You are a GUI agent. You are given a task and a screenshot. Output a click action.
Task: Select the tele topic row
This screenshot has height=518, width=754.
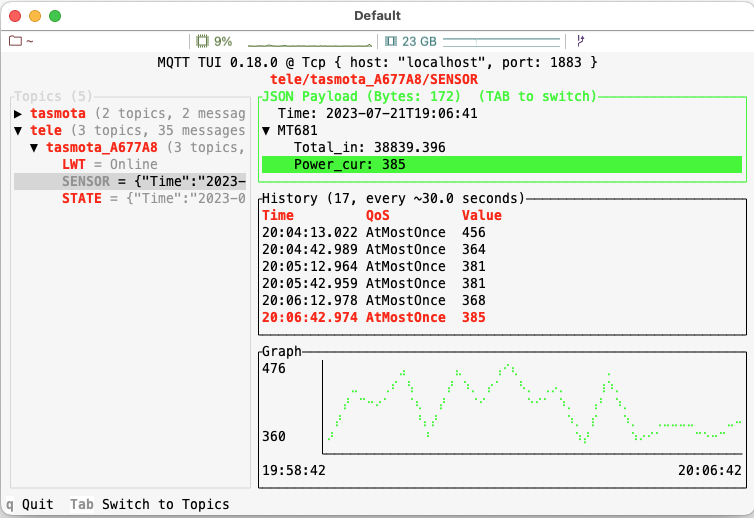click(x=130, y=130)
